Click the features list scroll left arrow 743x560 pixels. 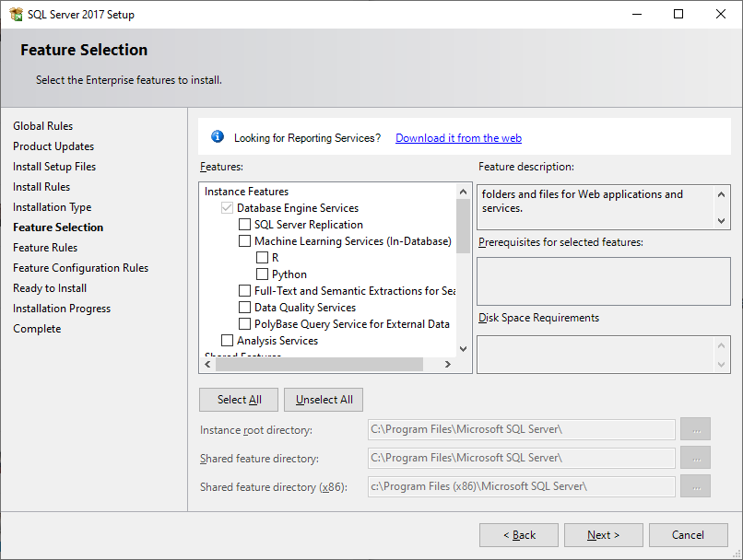tap(207, 364)
